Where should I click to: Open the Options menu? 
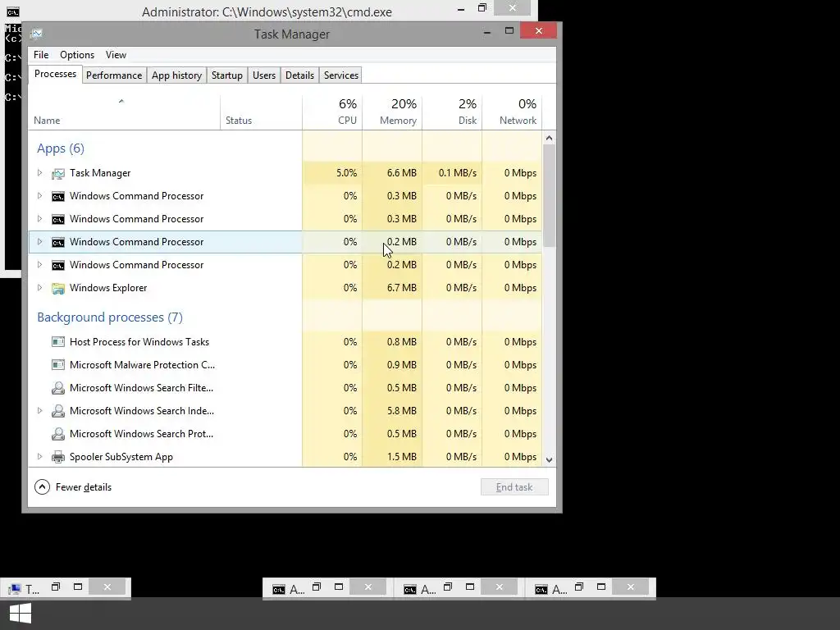(x=77, y=55)
